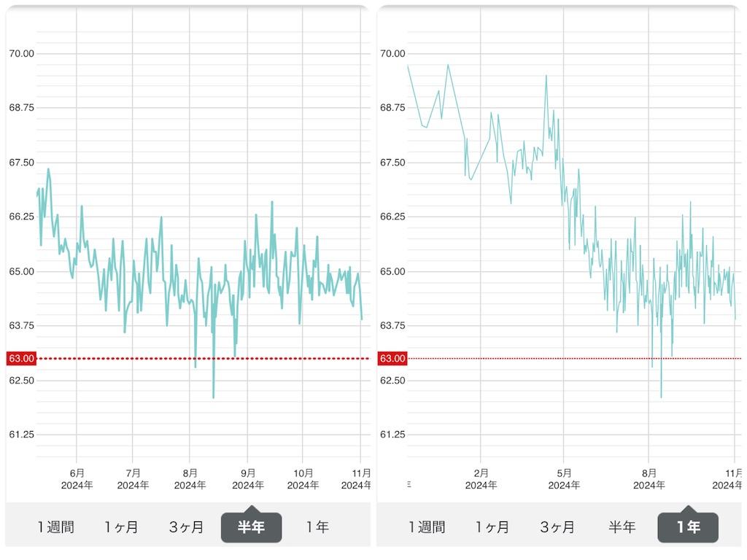Click the 66.25 axis label in left chart
Screen dimensions: 747x560
[x=21, y=217]
